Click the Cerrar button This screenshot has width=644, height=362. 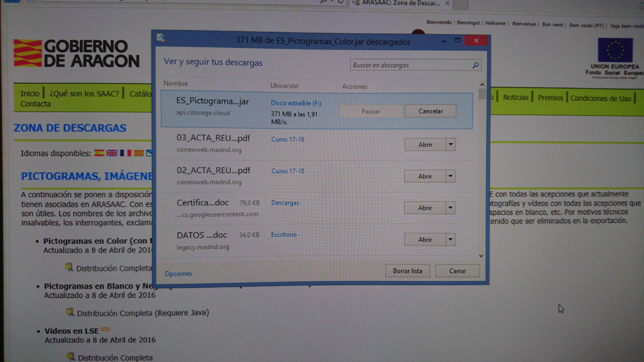457,271
